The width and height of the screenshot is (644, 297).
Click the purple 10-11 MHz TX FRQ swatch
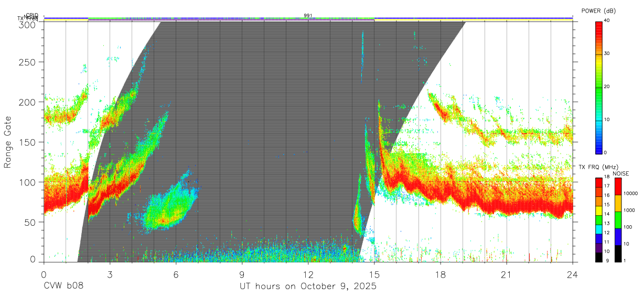point(599,248)
